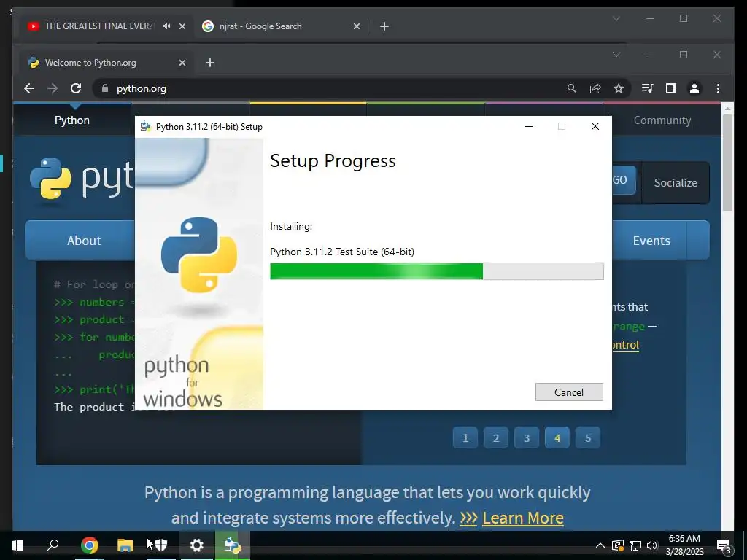This screenshot has height=560, width=747.
Task: Open the Windows Start menu
Action: point(18,545)
